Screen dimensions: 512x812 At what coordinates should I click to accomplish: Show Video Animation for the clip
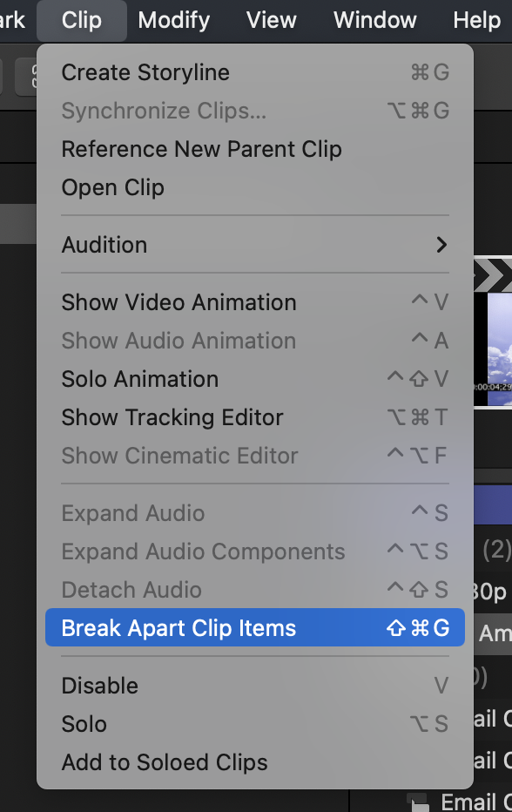click(255, 302)
